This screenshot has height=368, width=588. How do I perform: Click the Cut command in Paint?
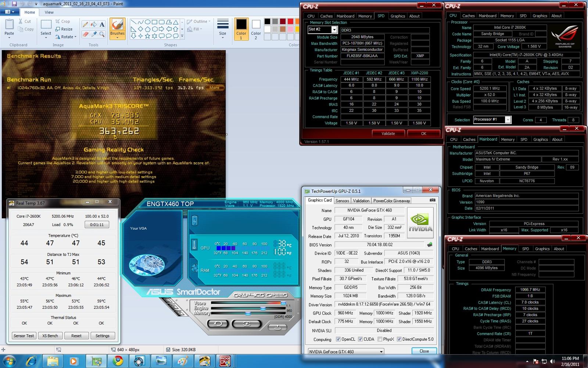coord(24,22)
